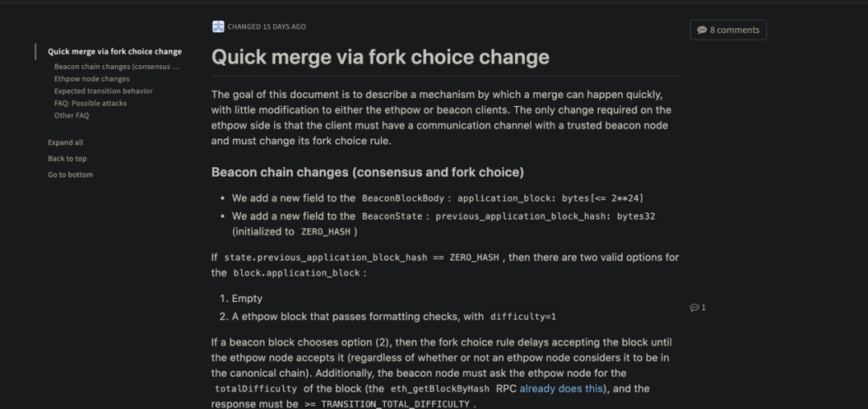Click the eth_getBlockByHash code text
Viewport: 868px width, 409px height.
pos(440,389)
